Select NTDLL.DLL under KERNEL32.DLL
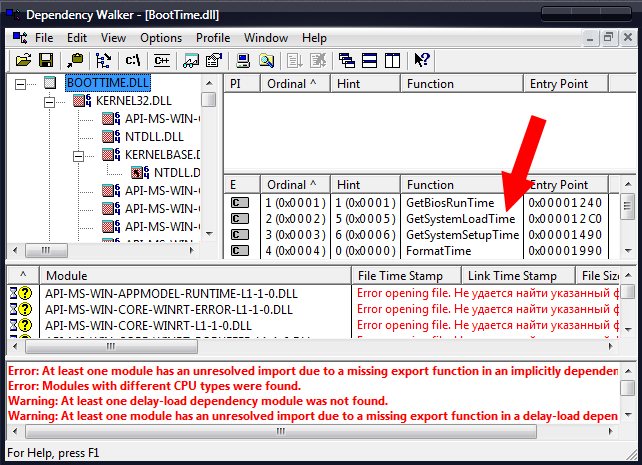This screenshot has height=465, width=642. [154, 137]
